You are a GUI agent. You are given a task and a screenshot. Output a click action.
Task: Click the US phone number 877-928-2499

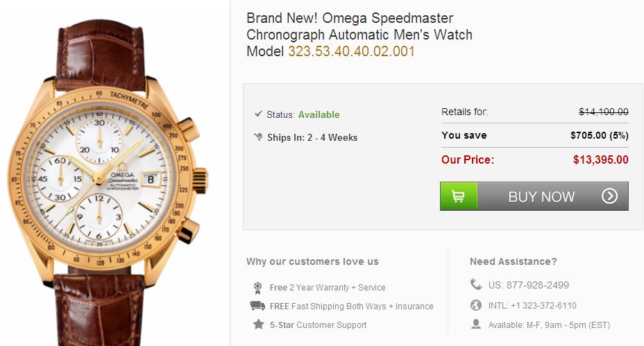(x=529, y=285)
